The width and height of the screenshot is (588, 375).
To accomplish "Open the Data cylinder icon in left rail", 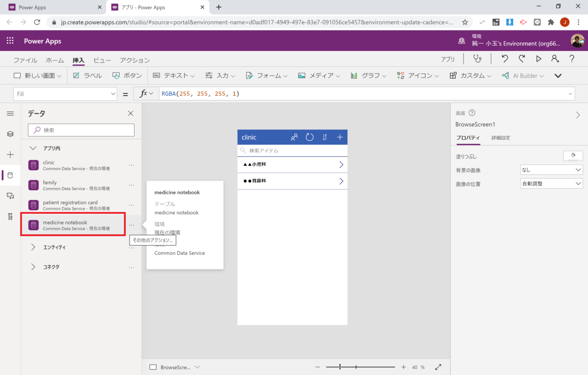I will (10, 175).
